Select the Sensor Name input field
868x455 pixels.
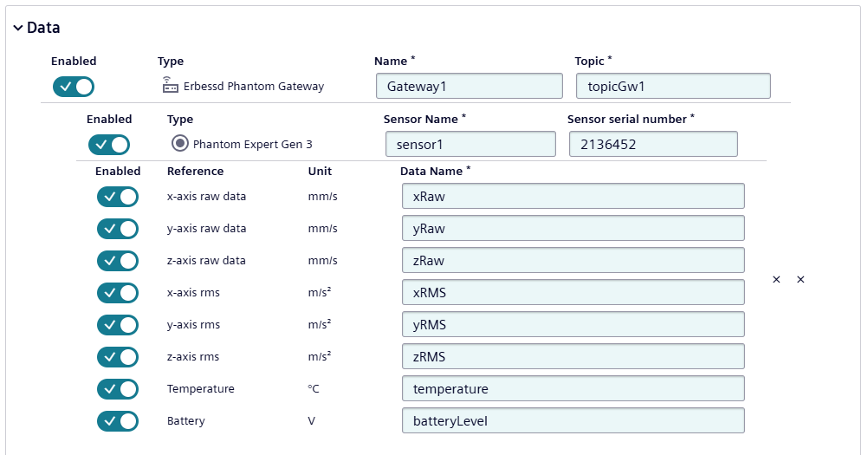coord(470,144)
